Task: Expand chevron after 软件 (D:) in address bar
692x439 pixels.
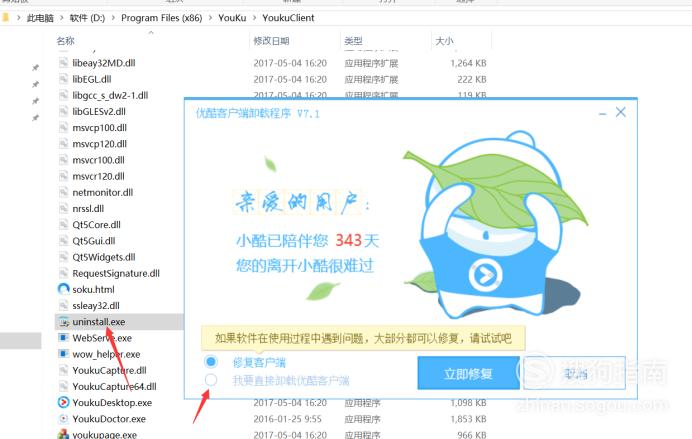Action: (113, 18)
